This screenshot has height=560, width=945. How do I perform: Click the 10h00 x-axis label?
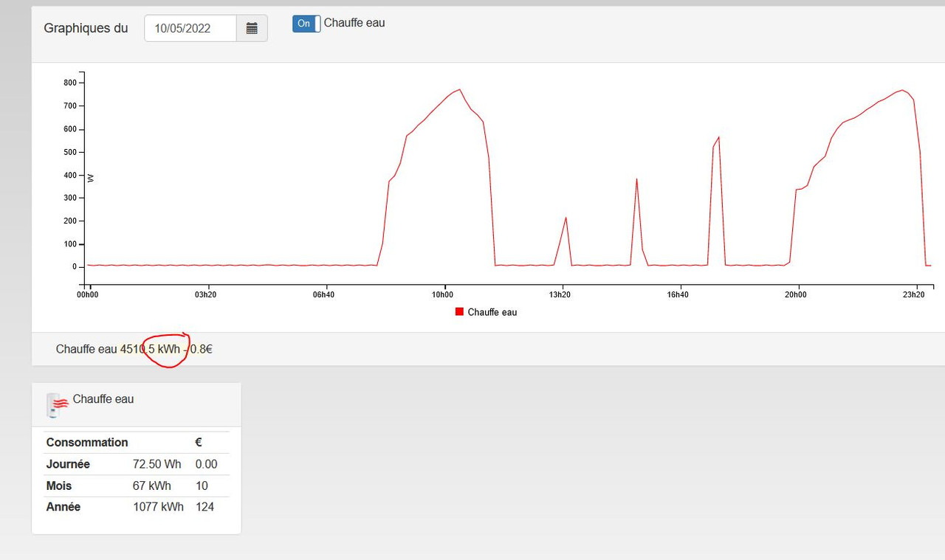pyautogui.click(x=442, y=295)
